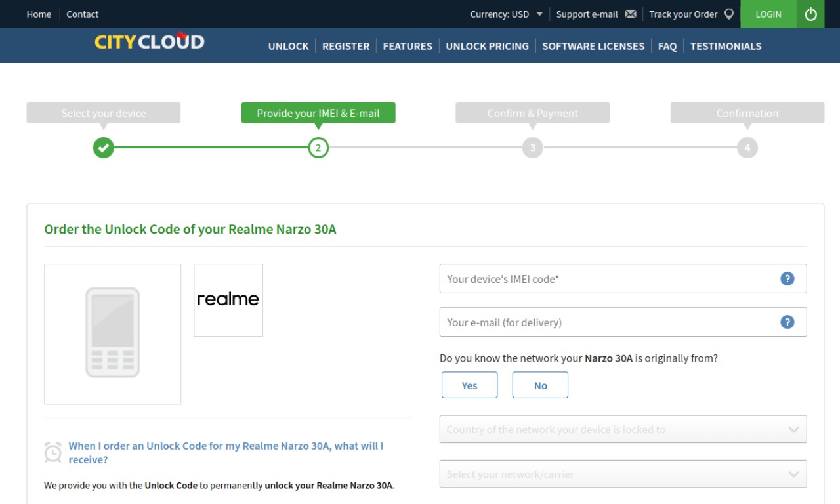The image size is (840, 504).
Task: Click the Track your Order link
Action: point(683,14)
